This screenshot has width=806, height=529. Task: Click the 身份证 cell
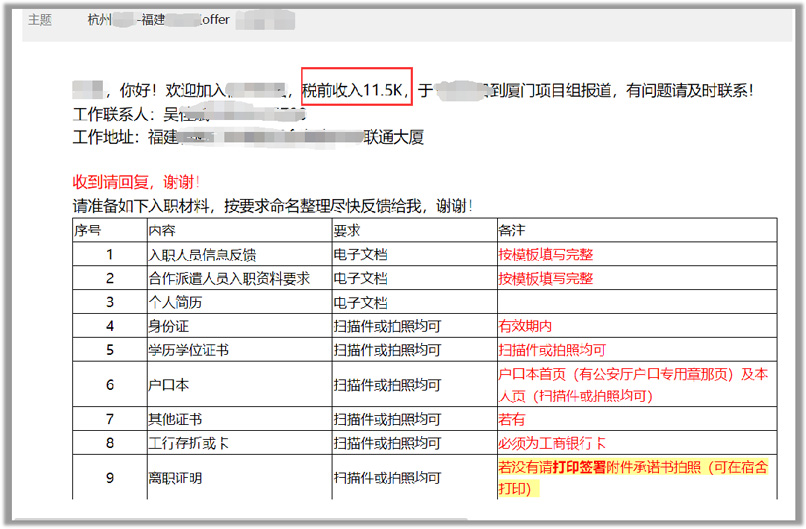(x=166, y=327)
